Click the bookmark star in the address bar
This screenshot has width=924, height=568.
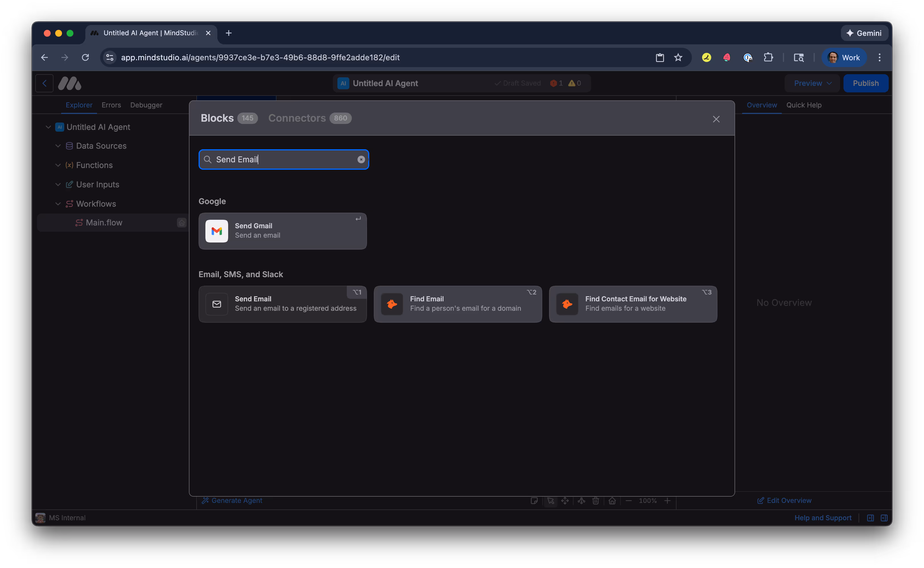[x=678, y=57]
